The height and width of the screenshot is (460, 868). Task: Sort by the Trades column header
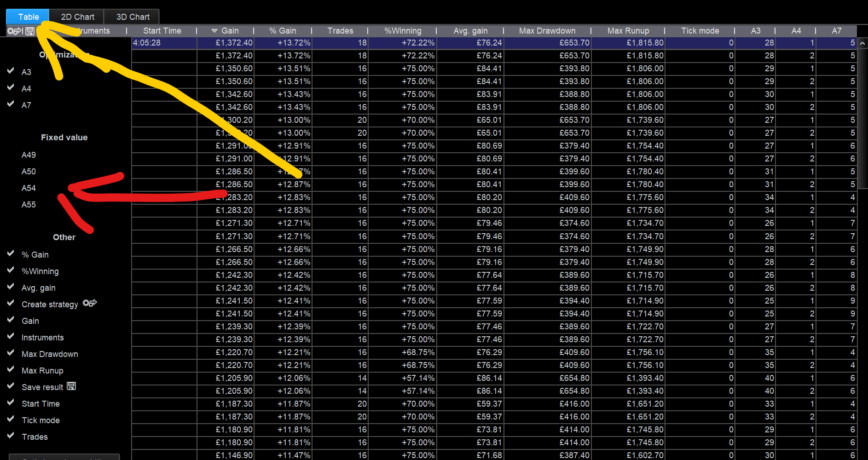pos(340,31)
